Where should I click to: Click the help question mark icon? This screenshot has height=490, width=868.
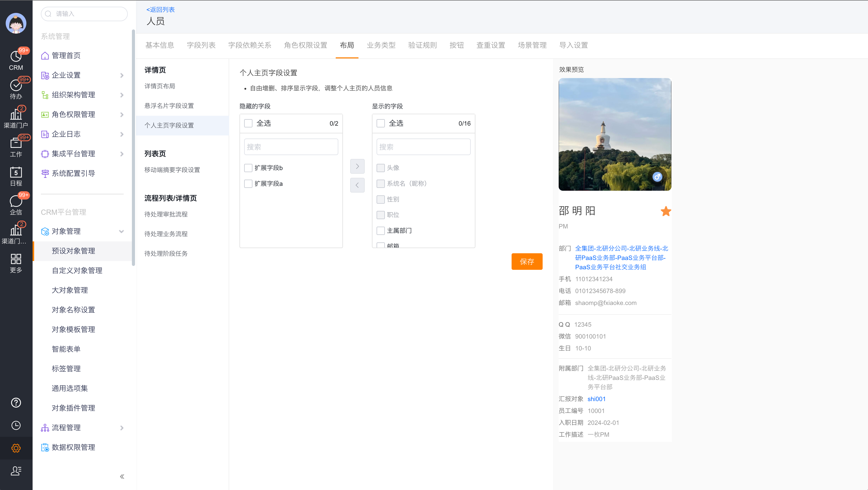tap(16, 403)
